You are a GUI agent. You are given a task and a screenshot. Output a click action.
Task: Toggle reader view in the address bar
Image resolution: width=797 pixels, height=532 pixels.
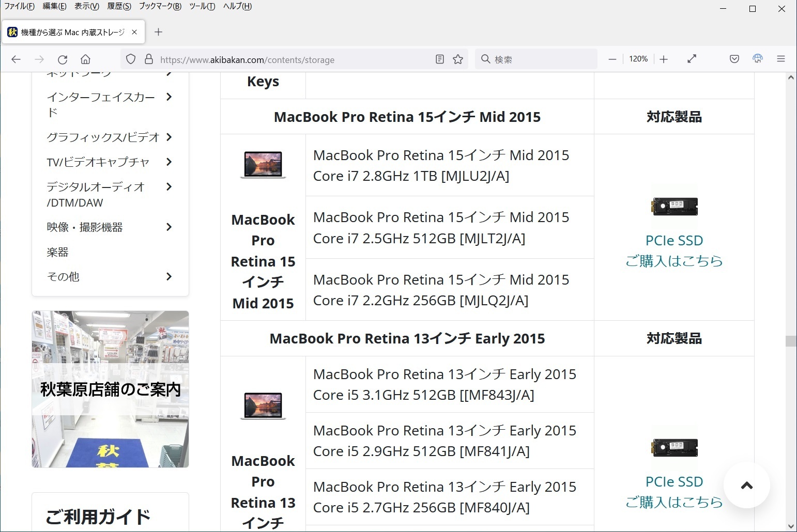coord(440,59)
